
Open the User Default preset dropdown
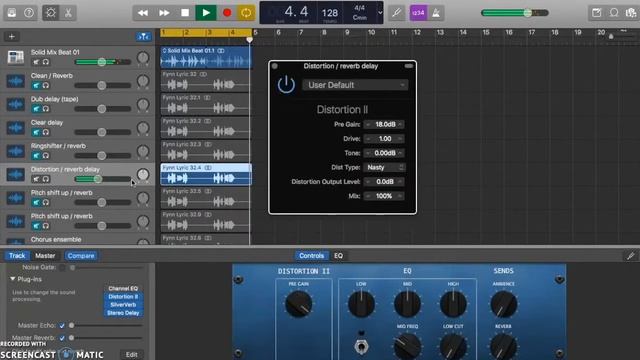click(355, 85)
